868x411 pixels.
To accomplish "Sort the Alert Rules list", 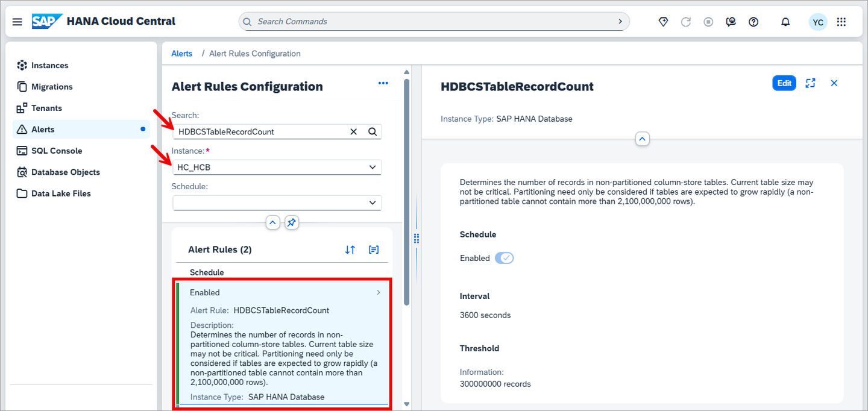I will coord(350,249).
